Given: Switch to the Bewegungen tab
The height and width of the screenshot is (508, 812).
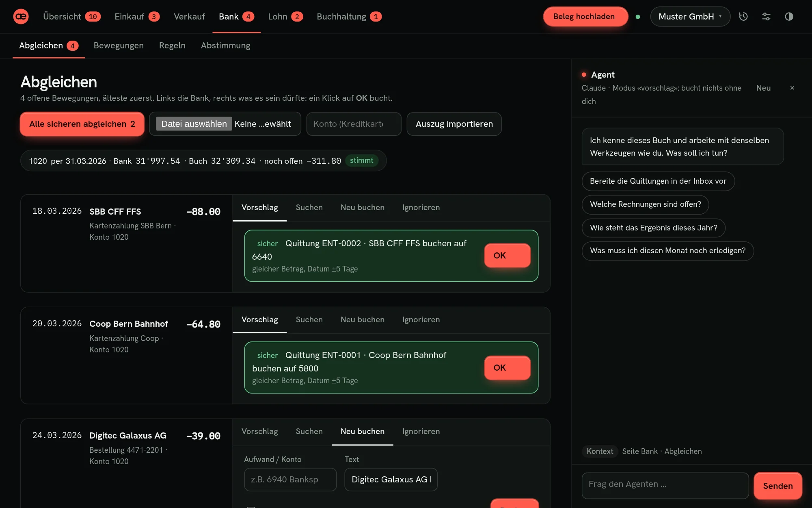Looking at the screenshot, I should (x=119, y=46).
